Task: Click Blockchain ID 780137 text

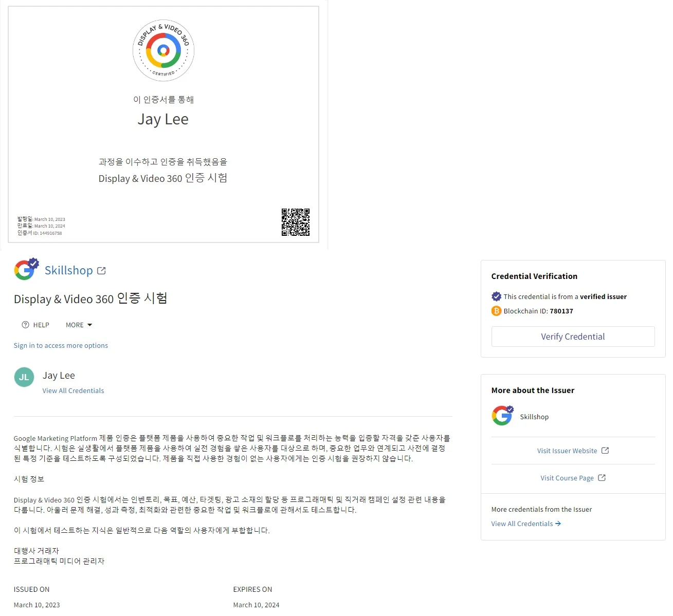Action: 538,311
